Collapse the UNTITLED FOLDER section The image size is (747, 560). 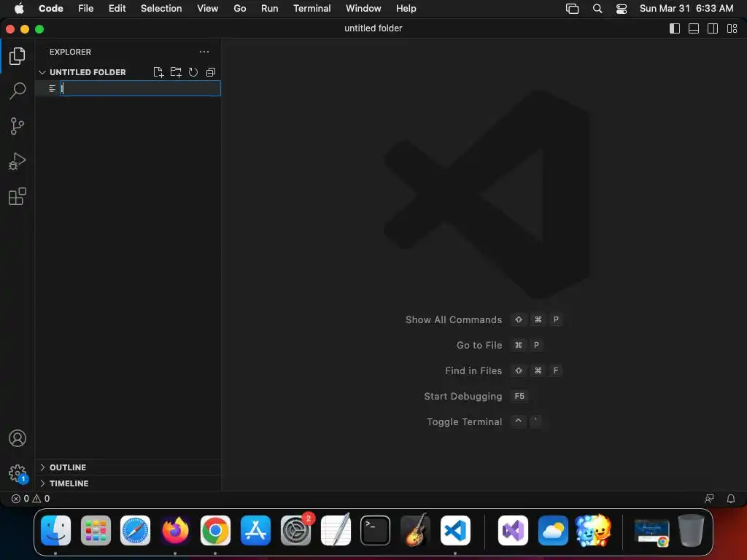(88, 72)
